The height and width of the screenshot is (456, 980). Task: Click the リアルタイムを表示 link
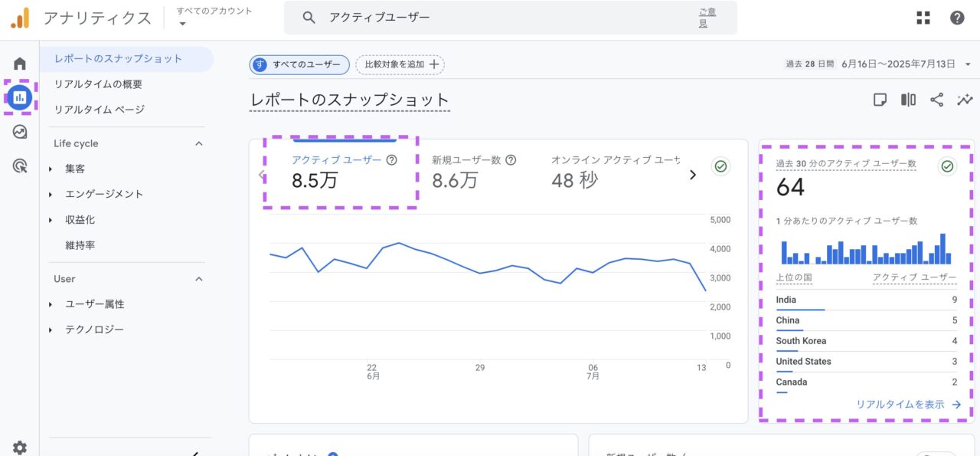(908, 405)
